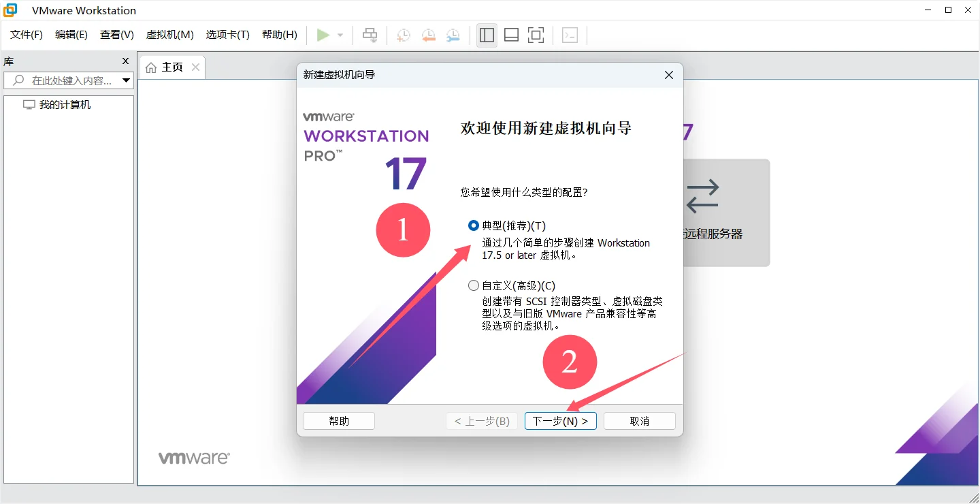This screenshot has height=504, width=980.
Task: Toggle the library sidebar view icon
Action: tap(487, 35)
